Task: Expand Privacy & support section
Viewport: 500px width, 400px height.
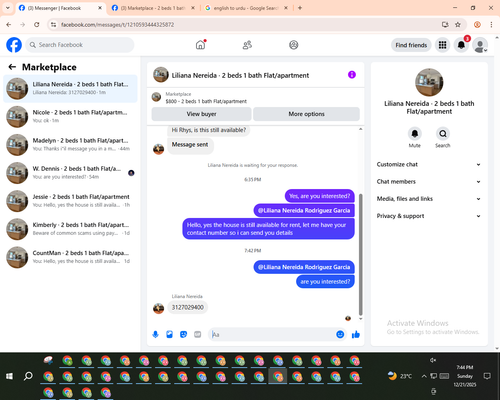Action: pos(429,216)
